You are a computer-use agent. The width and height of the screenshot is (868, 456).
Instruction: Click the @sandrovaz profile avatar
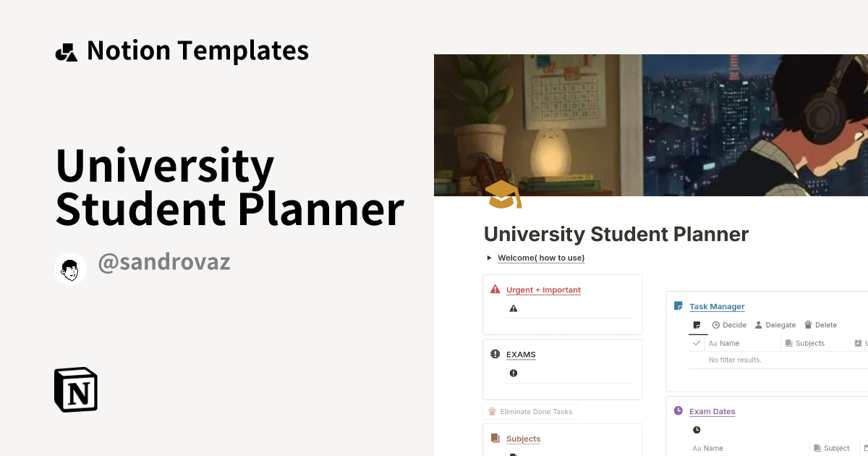click(70, 269)
